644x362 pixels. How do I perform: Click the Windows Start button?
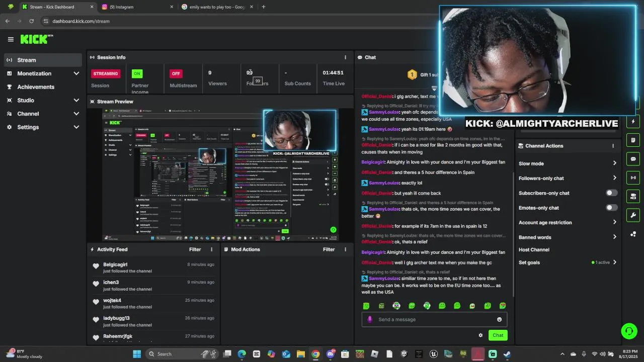pyautogui.click(x=137, y=354)
